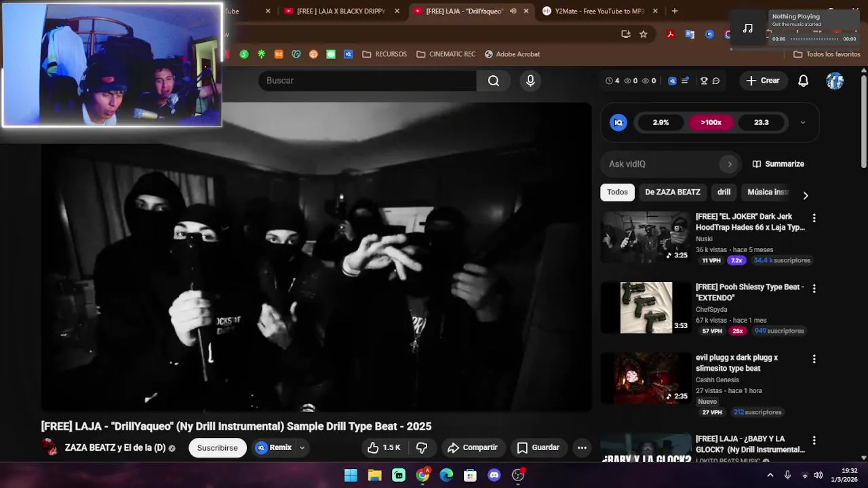Image resolution: width=868 pixels, height=488 pixels.
Task: Select De ZAZA BEATZ filter chip
Action: (x=673, y=192)
